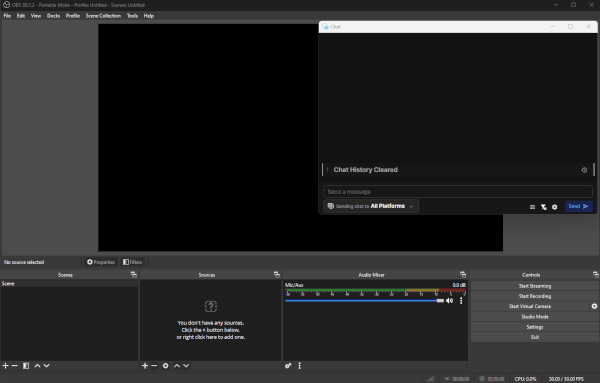Move scene down arrow in Scenes dock
Screen dimensions: 600x383
pyautogui.click(x=46, y=366)
